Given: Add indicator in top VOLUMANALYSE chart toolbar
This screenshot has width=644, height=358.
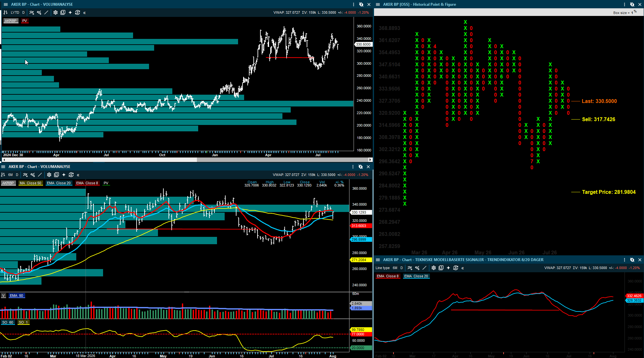Looking at the screenshot, I should [x=32, y=12].
